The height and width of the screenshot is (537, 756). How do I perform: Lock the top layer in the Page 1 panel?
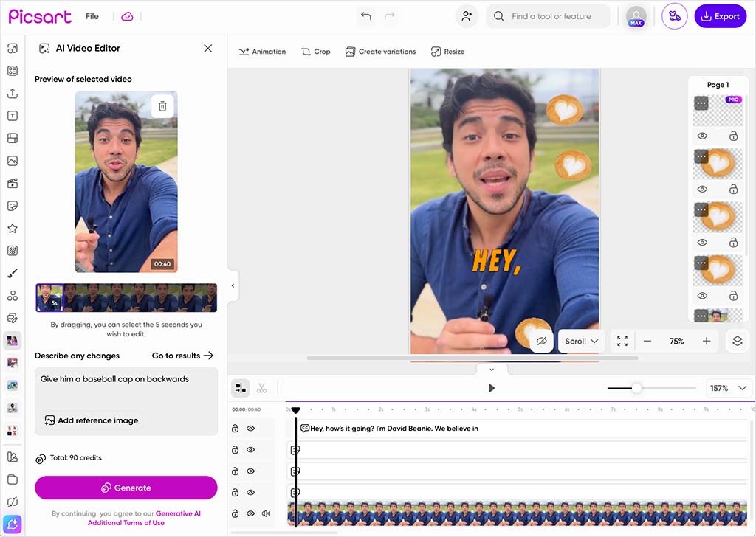pyautogui.click(x=733, y=136)
